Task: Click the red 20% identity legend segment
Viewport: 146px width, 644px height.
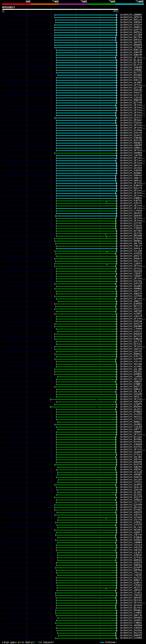Action: tap(16, 4)
